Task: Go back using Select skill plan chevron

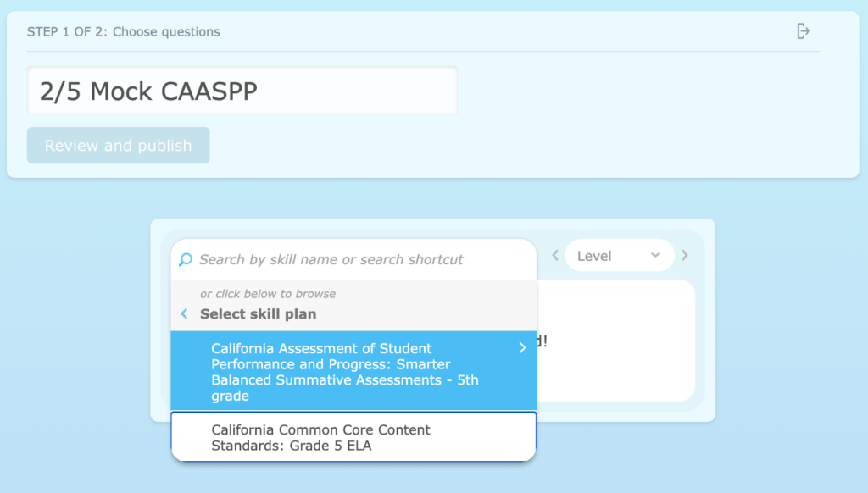Action: coord(184,313)
